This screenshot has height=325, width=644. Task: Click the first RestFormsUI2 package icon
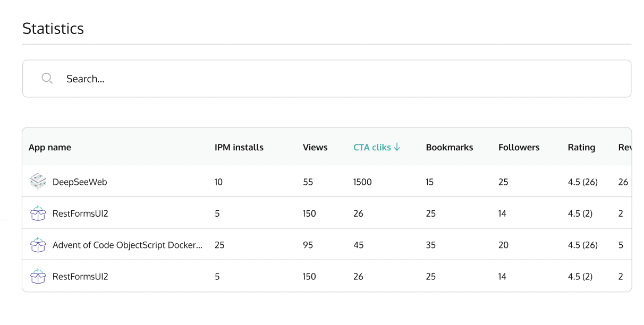38,213
